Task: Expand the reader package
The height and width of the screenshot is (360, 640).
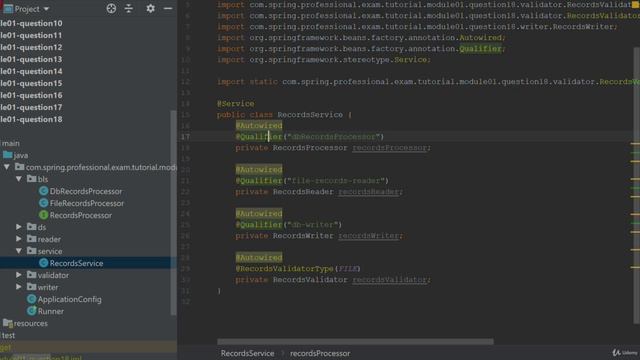Action: click(x=19, y=239)
